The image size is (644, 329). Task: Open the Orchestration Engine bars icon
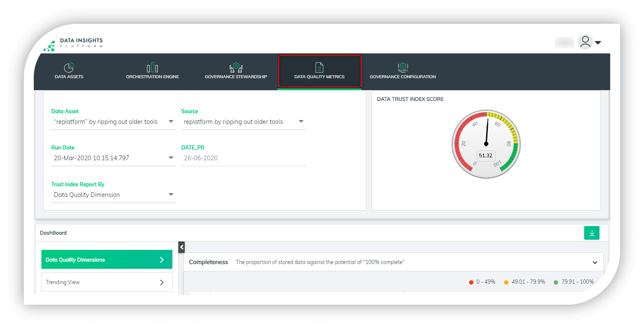tap(152, 68)
